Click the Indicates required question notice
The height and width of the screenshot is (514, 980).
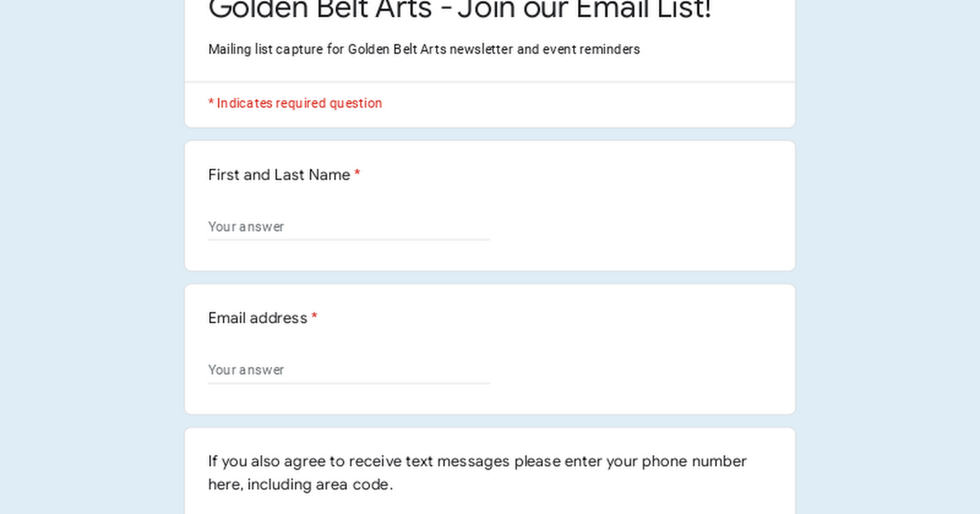coord(295,103)
